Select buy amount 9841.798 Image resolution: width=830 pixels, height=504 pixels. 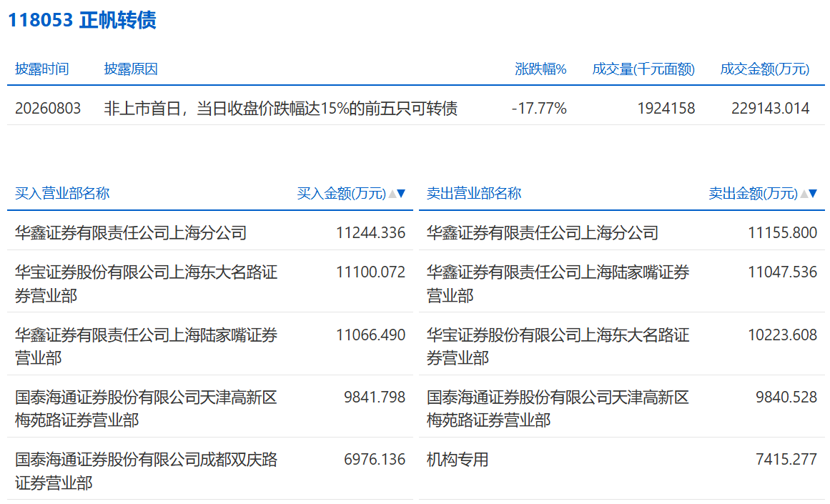click(x=374, y=397)
